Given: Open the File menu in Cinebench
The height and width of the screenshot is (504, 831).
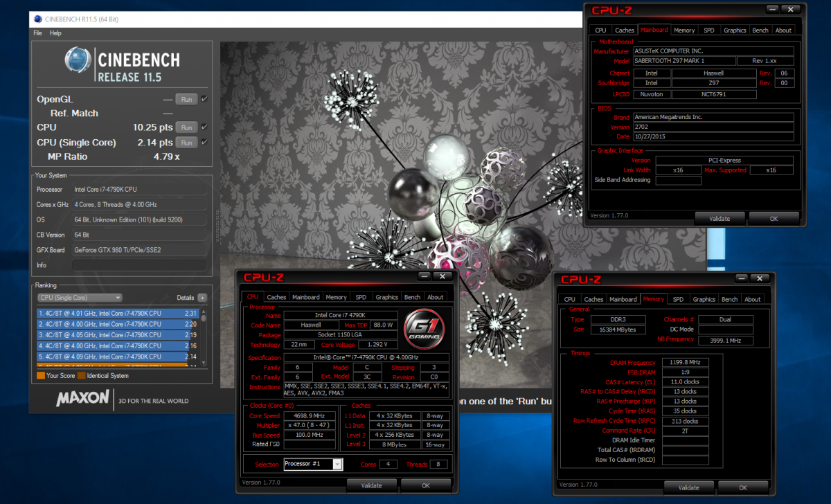Looking at the screenshot, I should click(x=37, y=33).
